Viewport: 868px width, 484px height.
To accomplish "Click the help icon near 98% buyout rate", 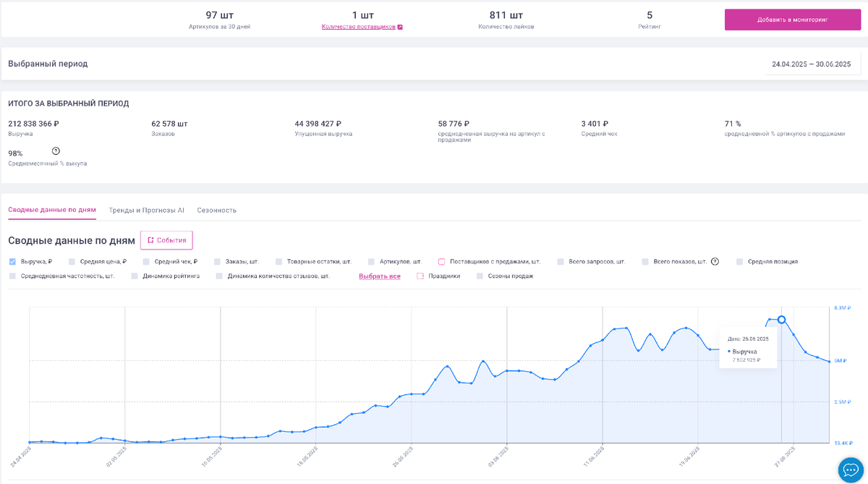I will click(x=56, y=151).
